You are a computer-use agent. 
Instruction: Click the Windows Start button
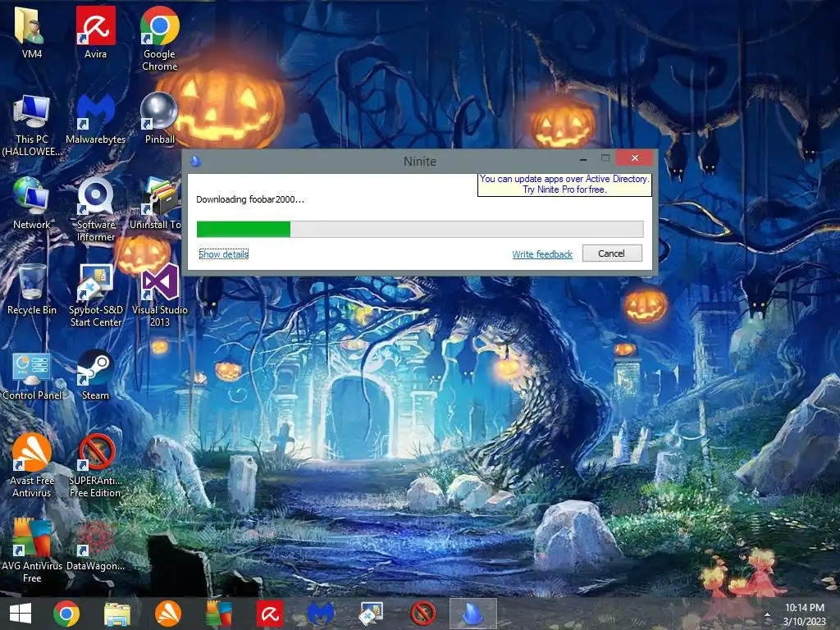21,614
